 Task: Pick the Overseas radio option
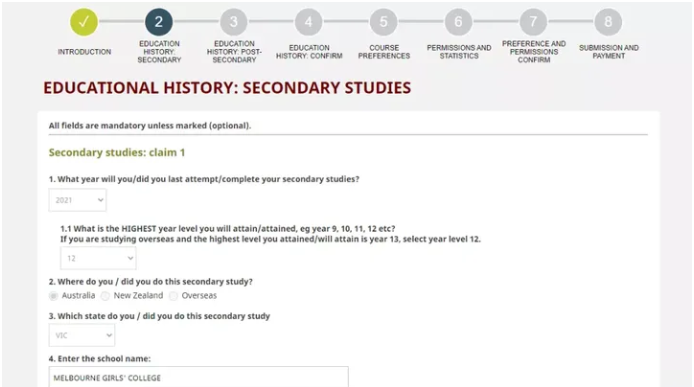point(174,296)
